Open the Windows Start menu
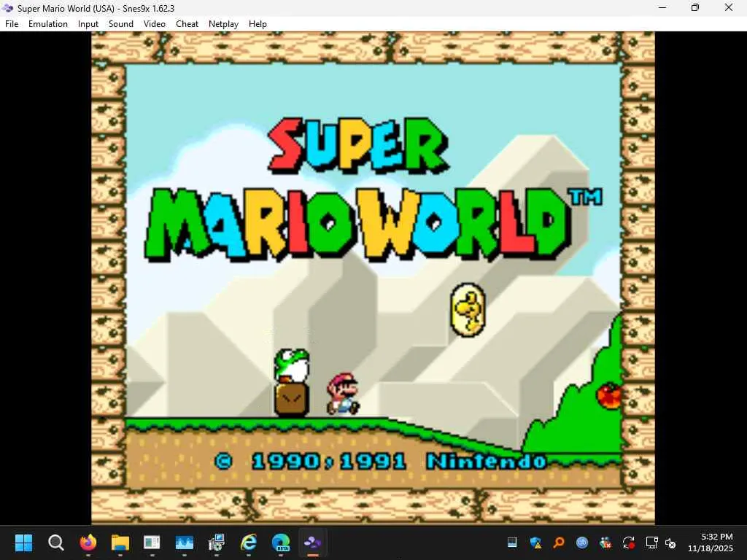Viewport: 747px width, 560px height. pyautogui.click(x=24, y=542)
